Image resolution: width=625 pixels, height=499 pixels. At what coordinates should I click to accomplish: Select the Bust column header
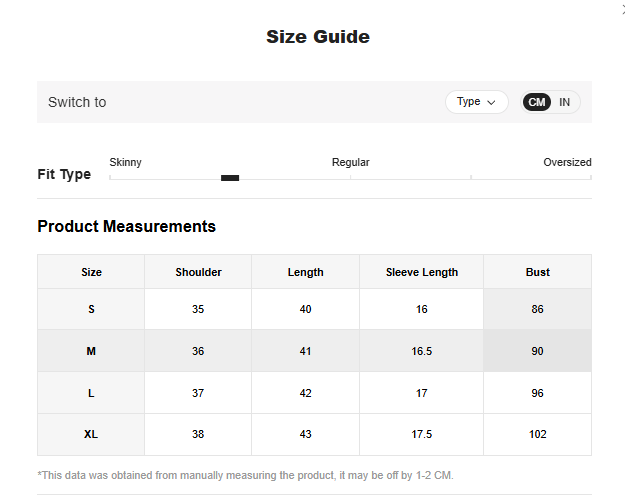click(537, 272)
